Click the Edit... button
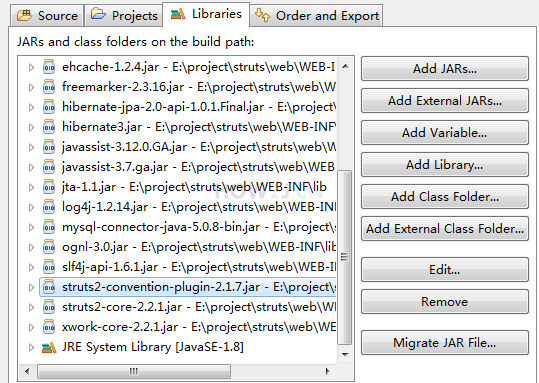539x383 pixels. 445,270
